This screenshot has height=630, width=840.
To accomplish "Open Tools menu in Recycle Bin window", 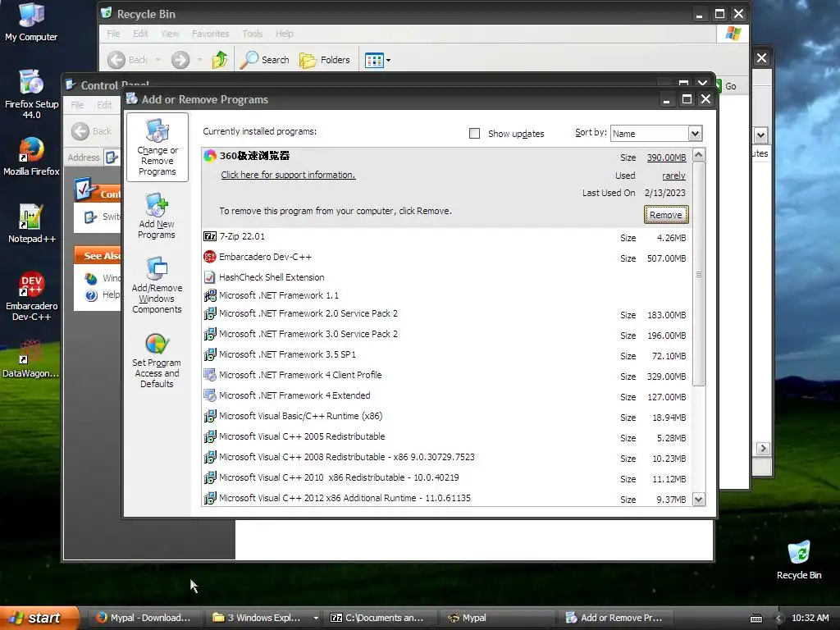I will coord(253,34).
